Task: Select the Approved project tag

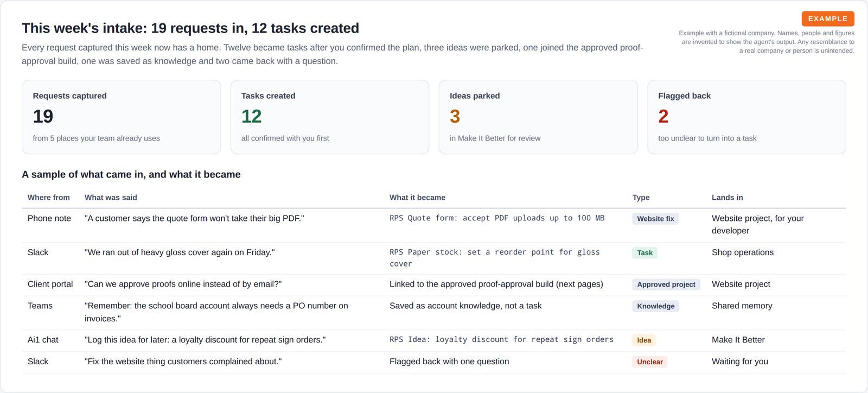Action: pyautogui.click(x=666, y=284)
